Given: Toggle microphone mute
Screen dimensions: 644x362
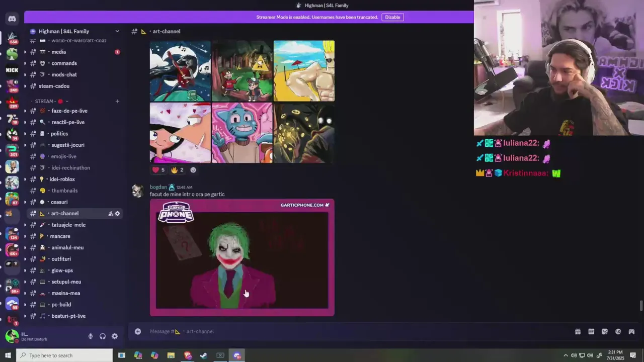Looking at the screenshot, I should [x=91, y=336].
